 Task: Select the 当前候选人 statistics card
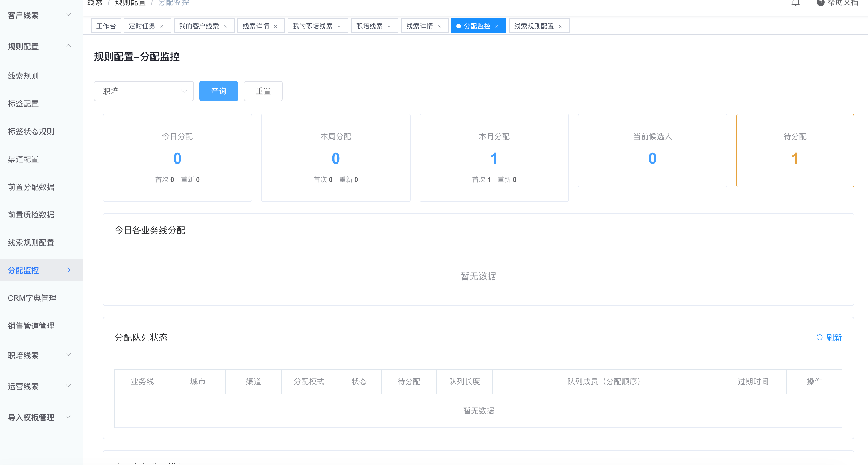coord(652,150)
